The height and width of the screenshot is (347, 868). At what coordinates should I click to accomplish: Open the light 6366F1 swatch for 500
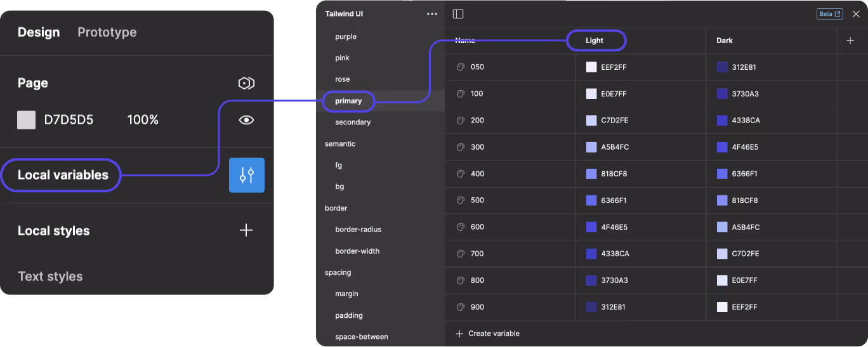point(591,200)
